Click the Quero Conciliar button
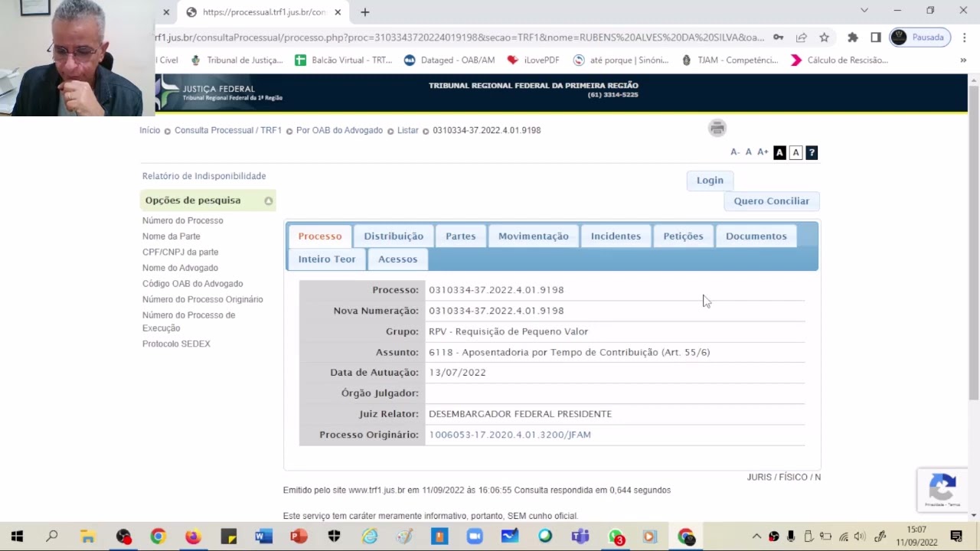980x551 pixels. [x=772, y=201]
